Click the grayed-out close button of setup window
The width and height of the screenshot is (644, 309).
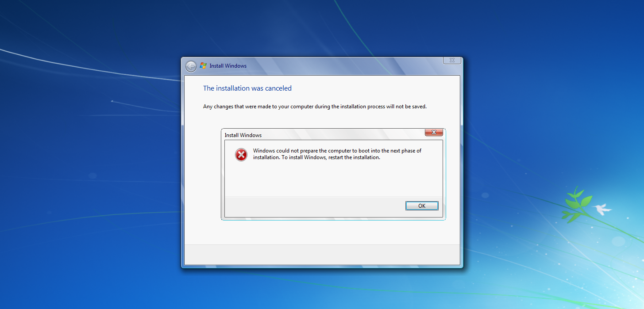452,60
